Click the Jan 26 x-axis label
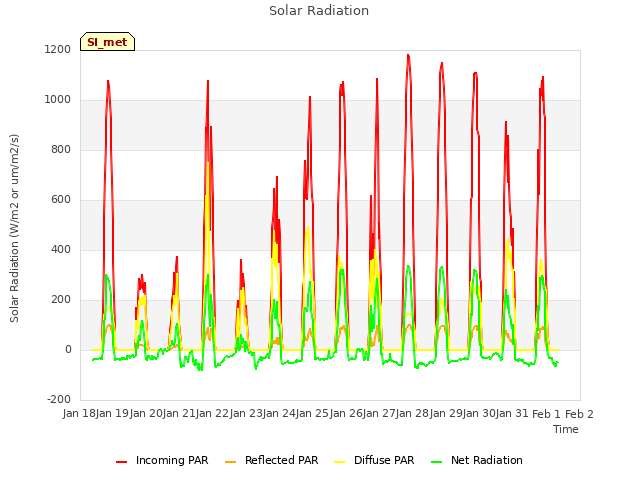 coord(346,414)
